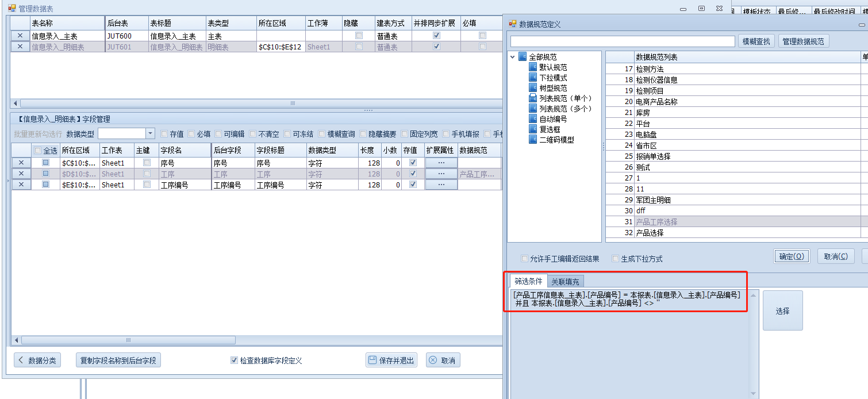The height and width of the screenshot is (399, 868).
Task: Toggle 检查数据库字段定义 checkbox
Action: [x=234, y=360]
